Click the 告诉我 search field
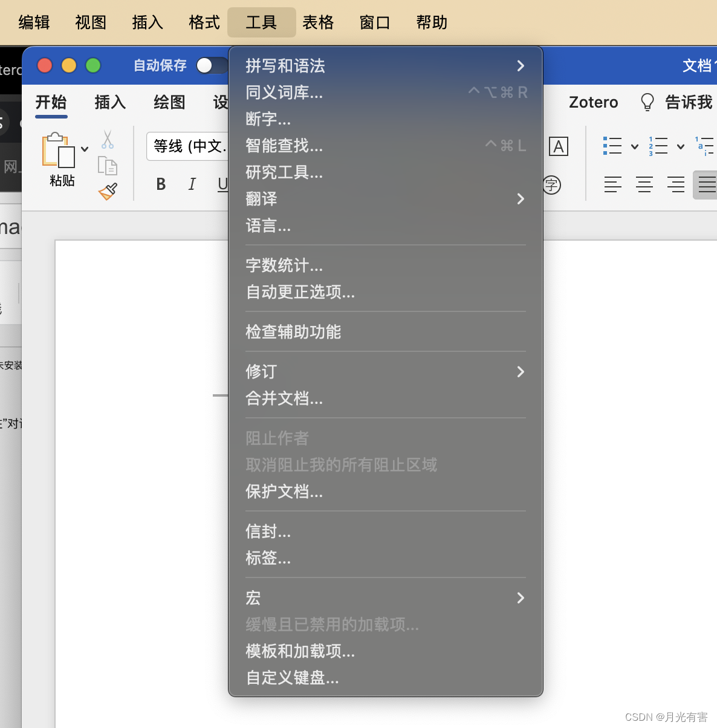 689,102
